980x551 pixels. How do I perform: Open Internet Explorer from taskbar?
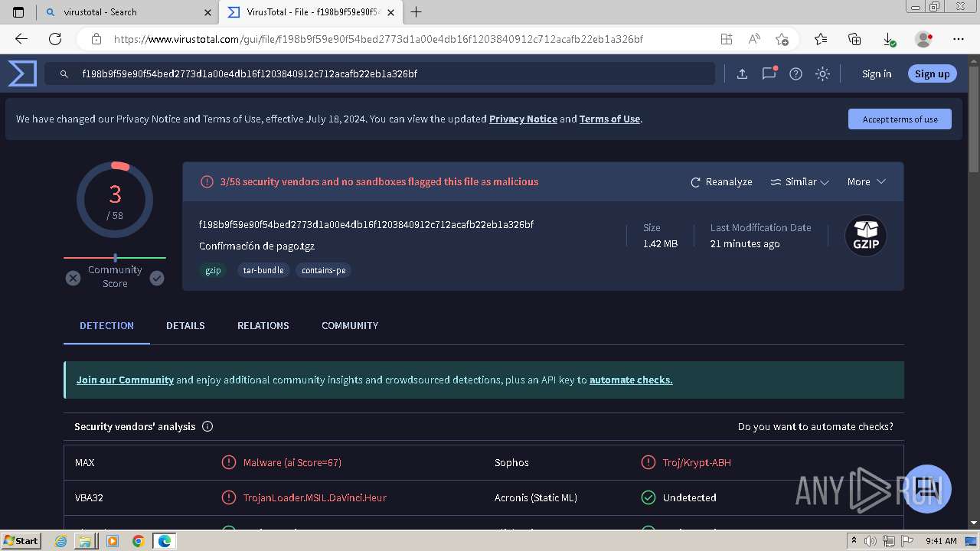tap(61, 541)
